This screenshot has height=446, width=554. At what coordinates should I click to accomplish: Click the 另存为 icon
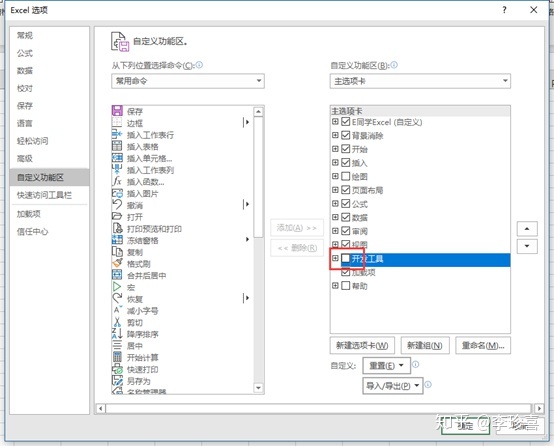(x=117, y=381)
